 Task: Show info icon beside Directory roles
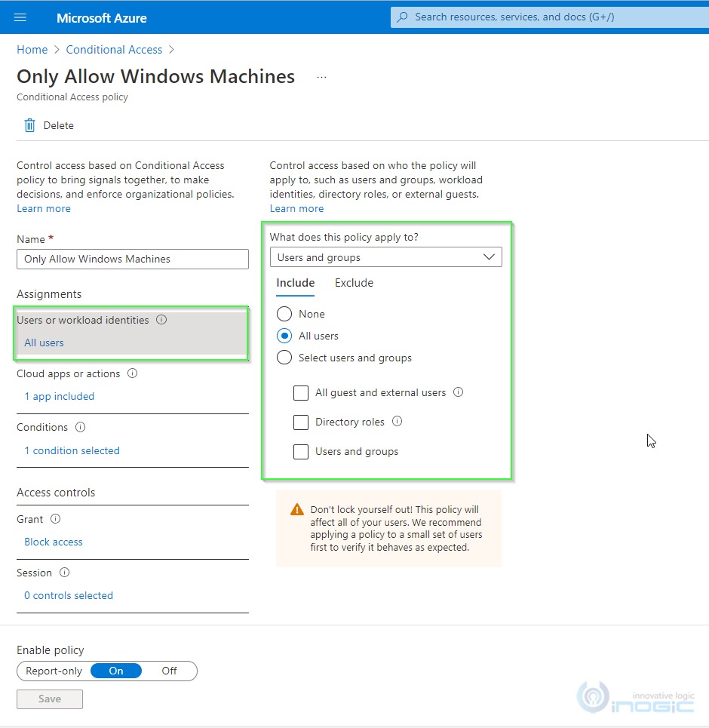(x=397, y=421)
